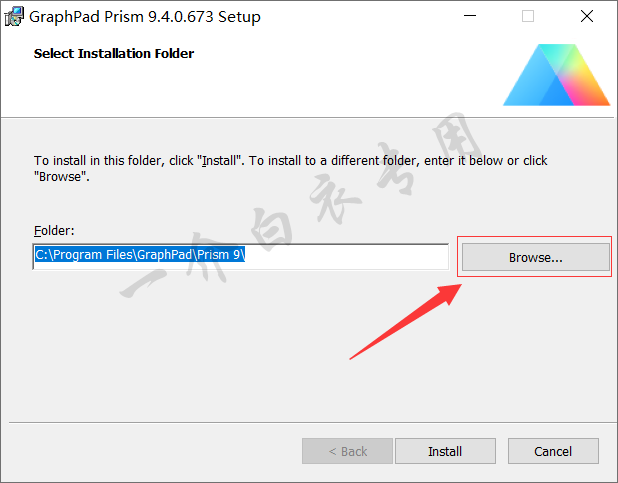This screenshot has width=618, height=483.
Task: Click the quoted "Install" word in the instructions
Action: pyautogui.click(x=221, y=160)
